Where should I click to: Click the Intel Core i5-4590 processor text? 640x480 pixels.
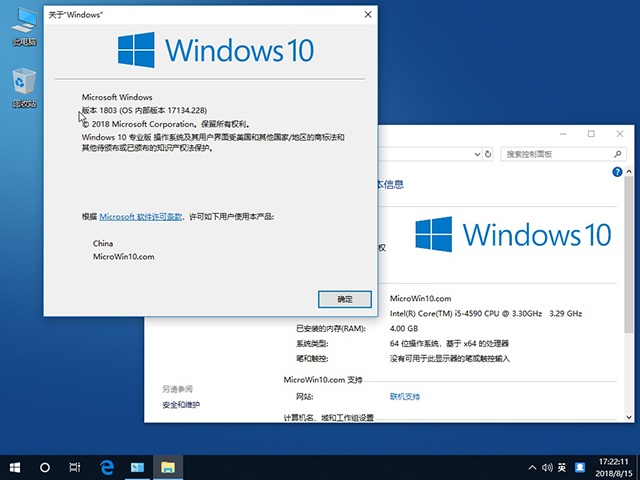pos(486,313)
